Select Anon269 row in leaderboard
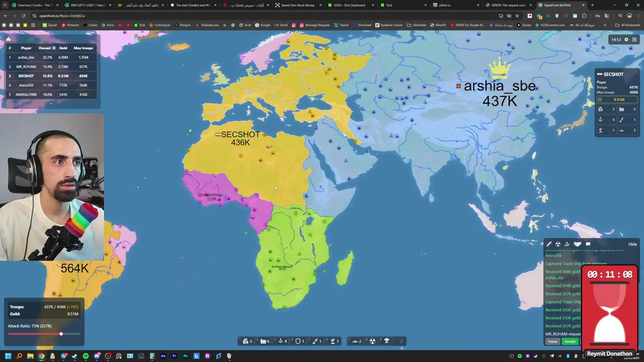Viewport: 644px width, 362px height. click(x=51, y=85)
